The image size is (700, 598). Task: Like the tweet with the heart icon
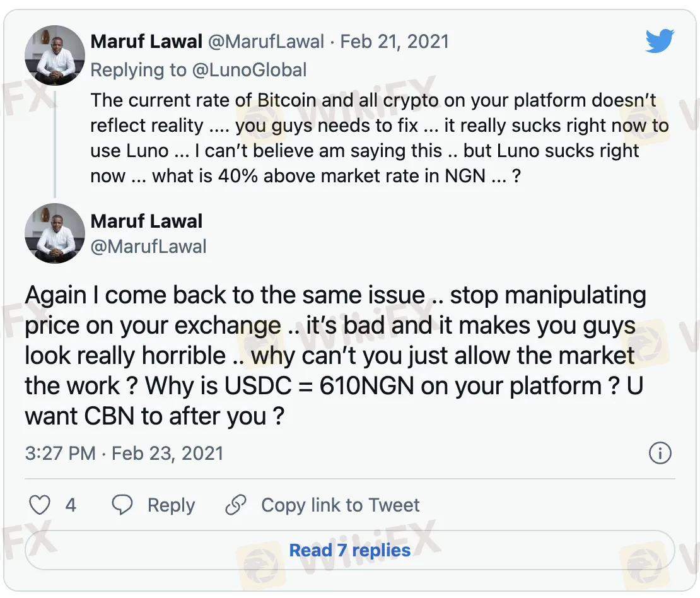click(x=40, y=505)
